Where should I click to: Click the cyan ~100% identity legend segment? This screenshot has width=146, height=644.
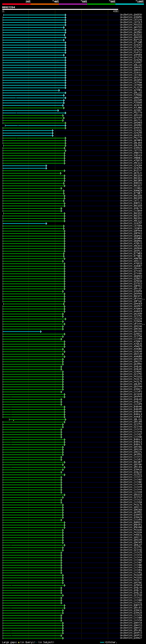[x=130, y=4]
